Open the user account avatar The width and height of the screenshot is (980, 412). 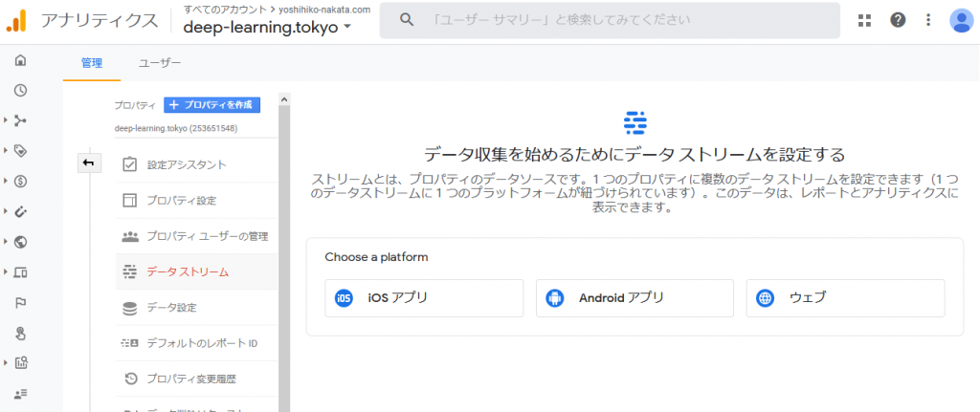tap(961, 21)
